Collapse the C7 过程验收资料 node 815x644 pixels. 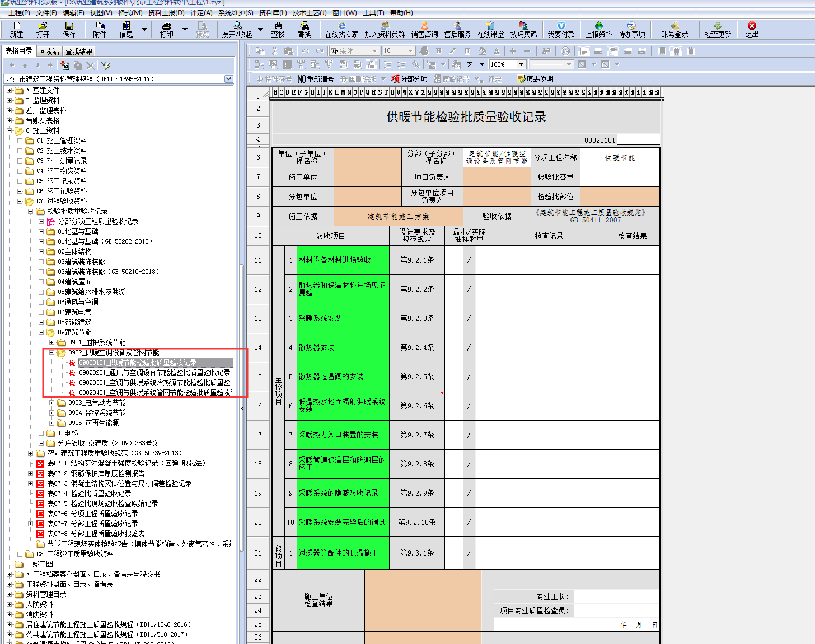[x=20, y=201]
